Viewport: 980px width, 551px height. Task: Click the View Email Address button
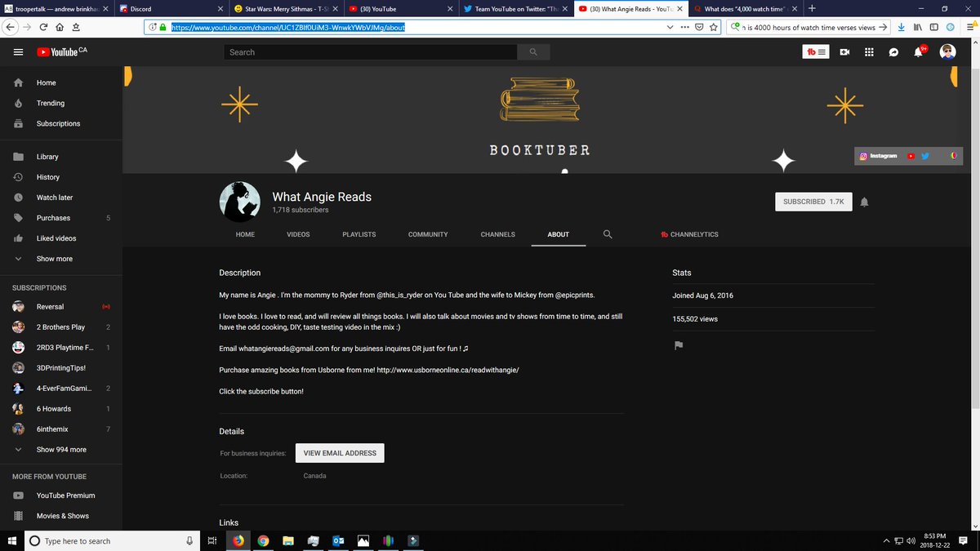pos(340,453)
